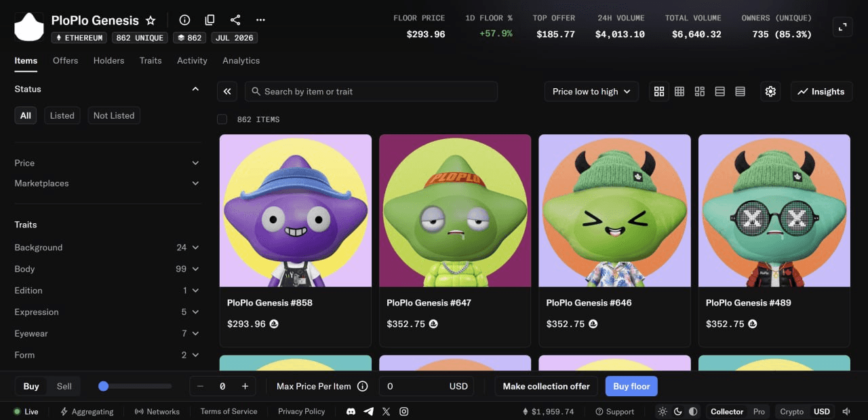Tick the 862 ITEMS select-all checkbox

(x=222, y=119)
